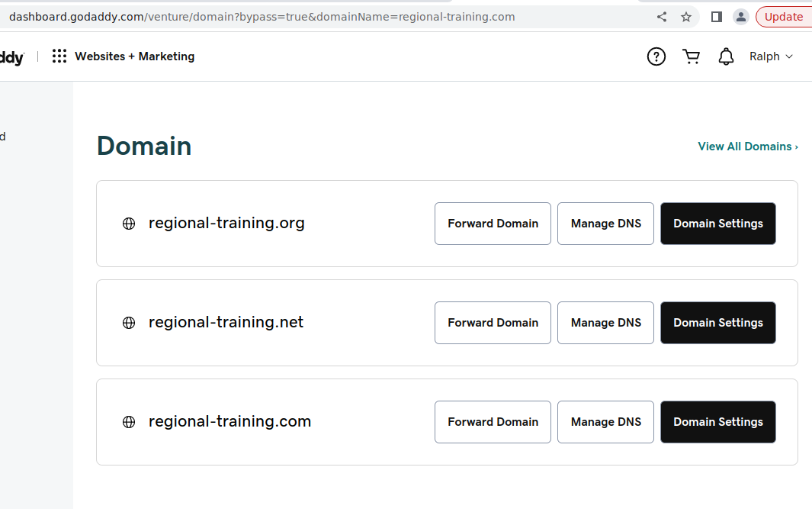
Task: Follow the View All Domains link
Action: (747, 147)
